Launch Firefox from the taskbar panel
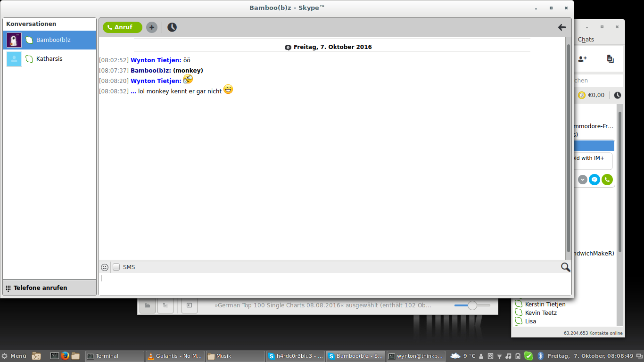 coord(65,356)
